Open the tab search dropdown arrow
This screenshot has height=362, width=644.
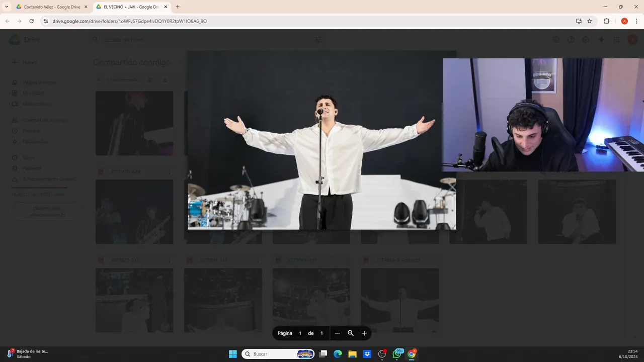[7, 7]
